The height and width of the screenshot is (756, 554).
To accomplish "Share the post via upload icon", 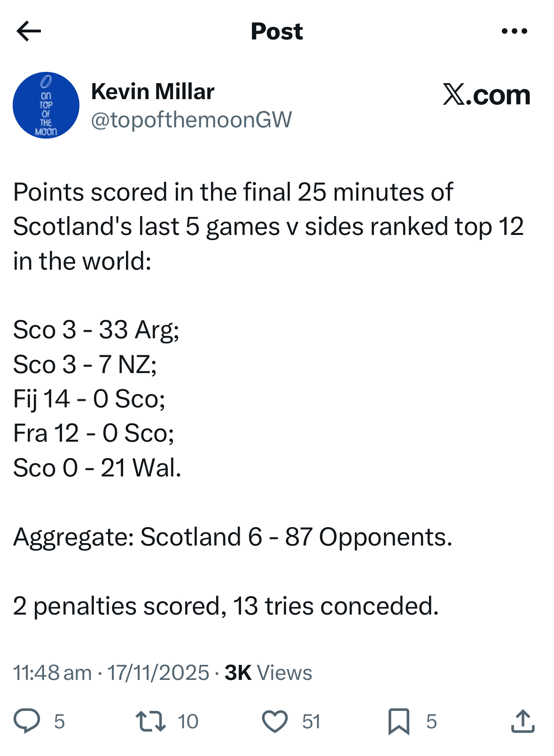I will tap(523, 721).
